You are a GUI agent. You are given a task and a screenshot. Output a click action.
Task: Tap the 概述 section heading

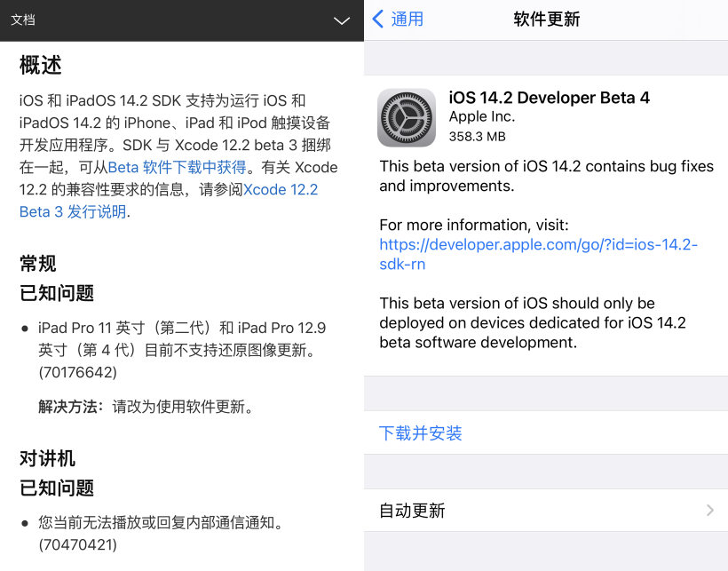41,65
